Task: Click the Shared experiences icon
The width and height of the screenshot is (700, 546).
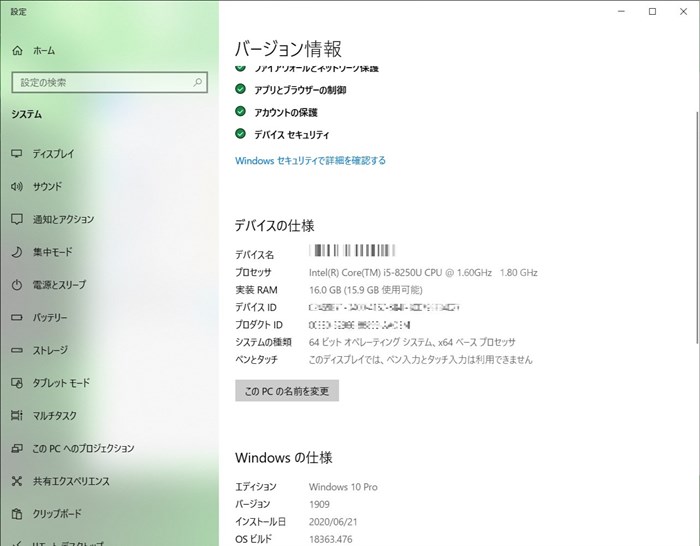Action: 17,481
